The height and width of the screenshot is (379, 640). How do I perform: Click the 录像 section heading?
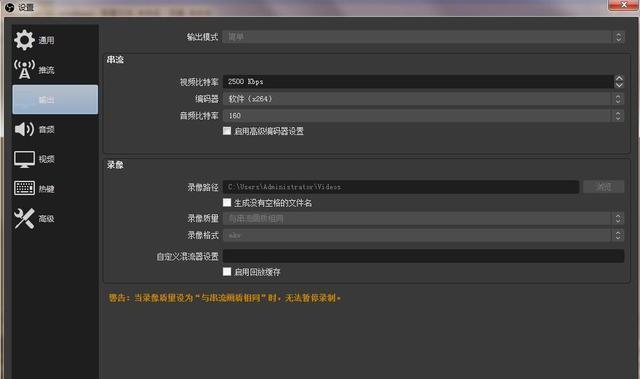click(115, 165)
